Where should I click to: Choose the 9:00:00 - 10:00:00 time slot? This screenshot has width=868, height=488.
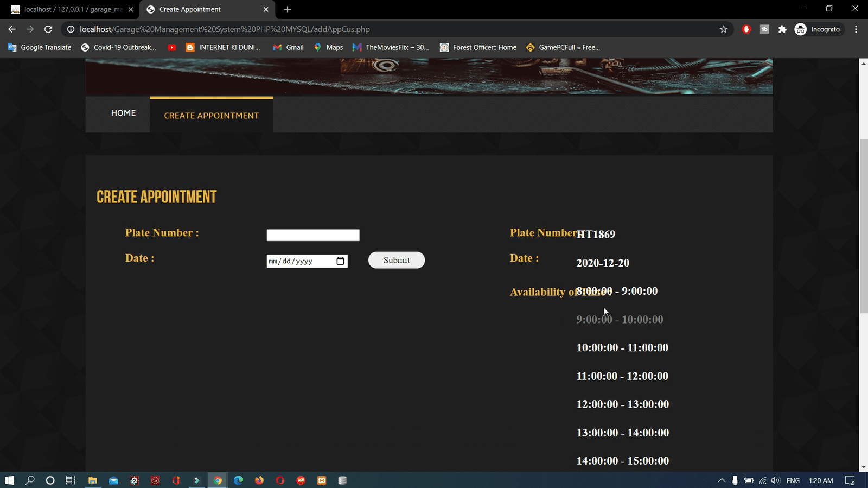point(620,320)
